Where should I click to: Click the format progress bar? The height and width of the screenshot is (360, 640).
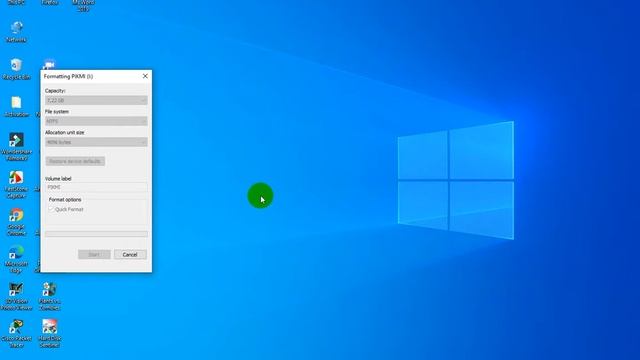pos(96,234)
